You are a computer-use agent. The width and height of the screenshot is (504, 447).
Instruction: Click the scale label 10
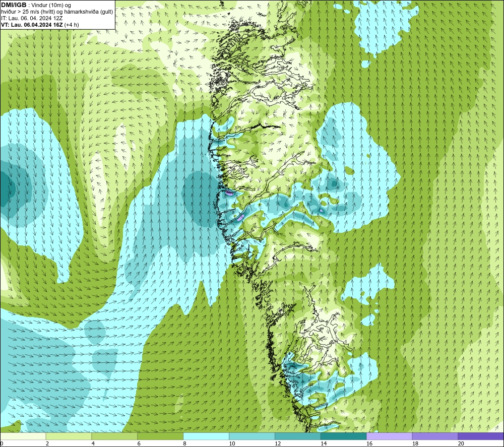coord(232,443)
